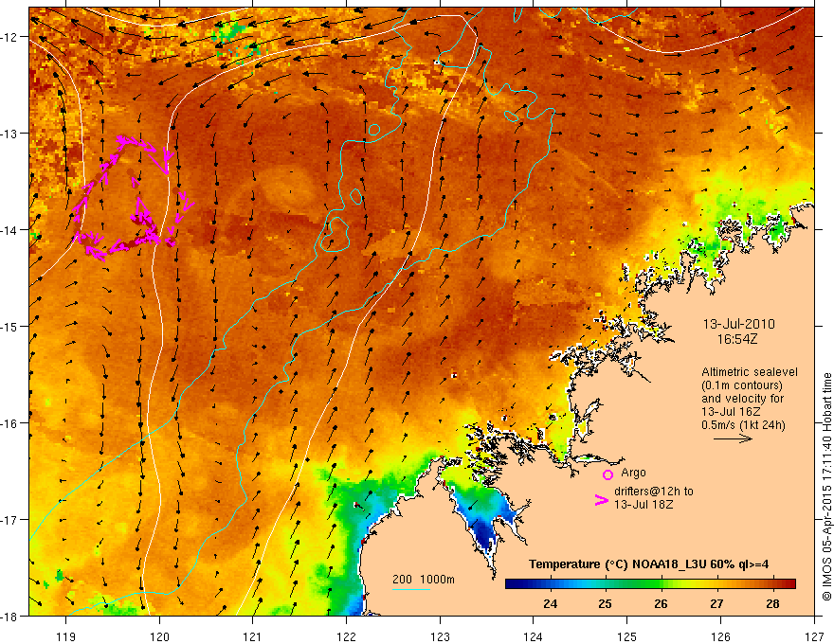Click the latitude axis label -14
The image size is (834, 644).
pos(10,230)
